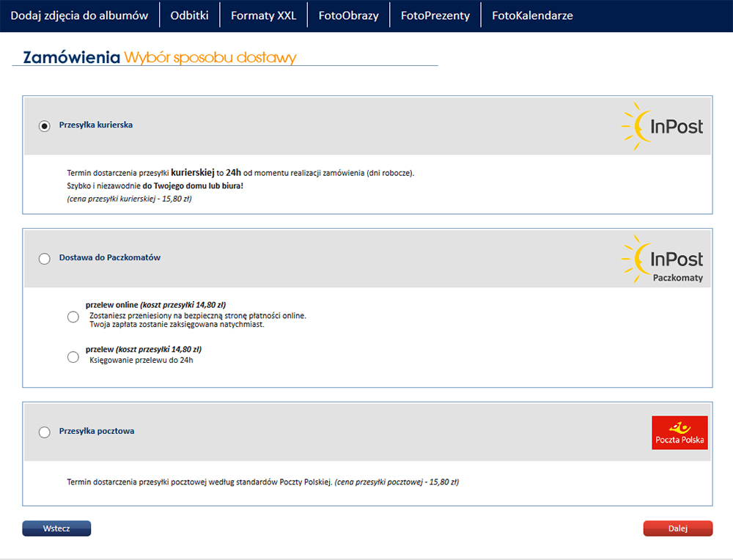Choose Przesyłka pocztowa radio option
The height and width of the screenshot is (560, 733).
click(45, 432)
